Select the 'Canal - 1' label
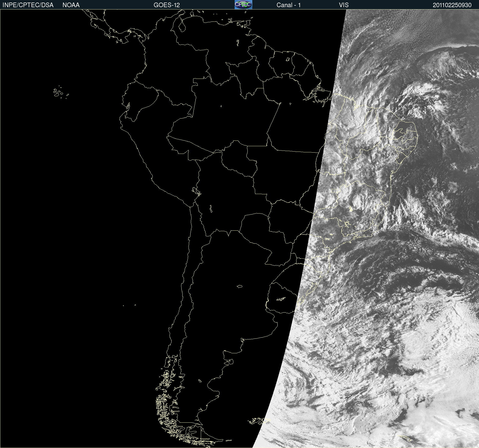This screenshot has height=448, width=479. coord(288,5)
